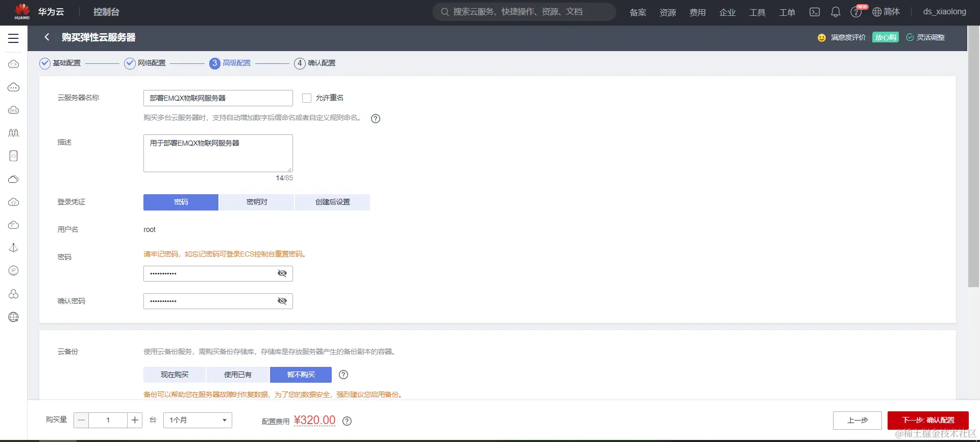Viewport: 980px width, 442px height.
Task: Click the third cloud icon in the sidebar
Action: click(x=13, y=110)
